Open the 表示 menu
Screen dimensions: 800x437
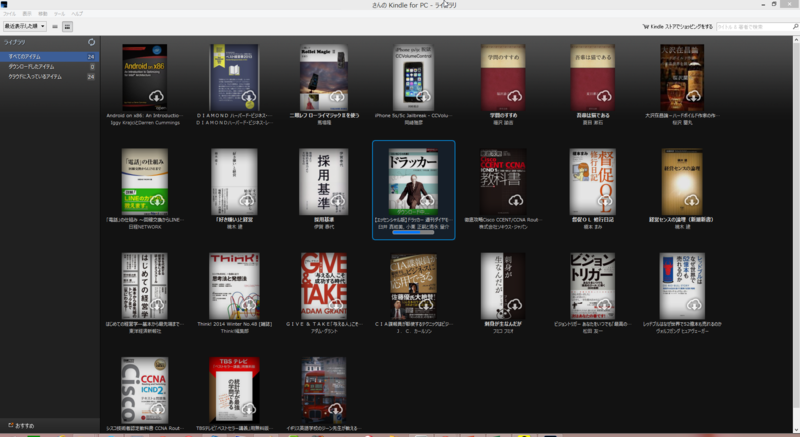(27, 14)
